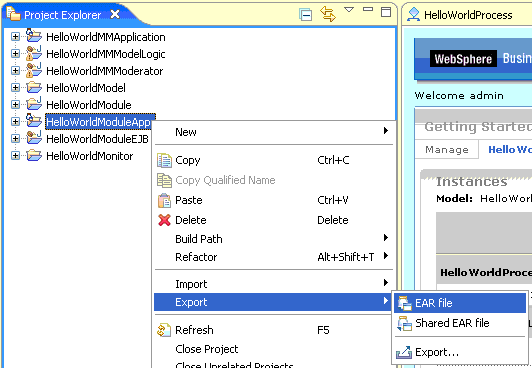Choose Delete from context menu
532x368 pixels.
tap(273, 220)
